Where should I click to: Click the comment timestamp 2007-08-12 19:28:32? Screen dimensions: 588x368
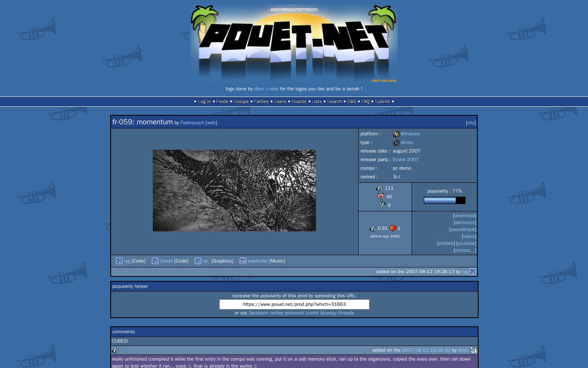(x=426, y=350)
